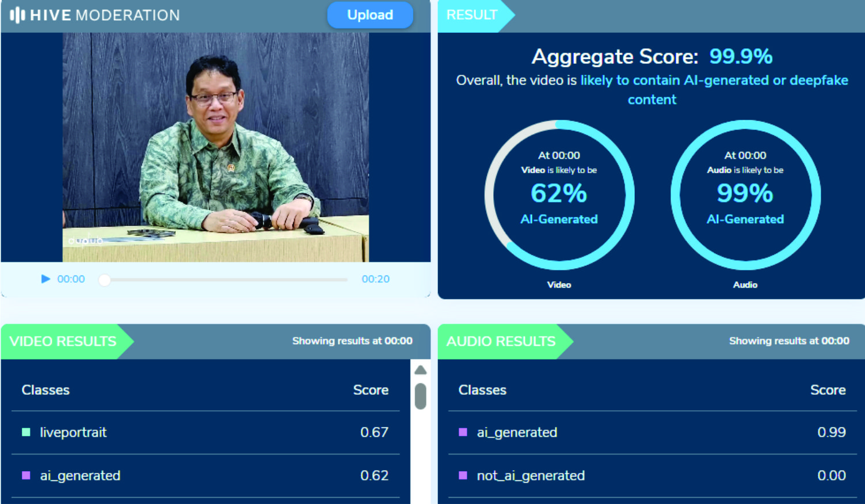Viewport: 865px width, 504px height.
Task: Select the purple video ai_generated swatch
Action: click(x=26, y=475)
